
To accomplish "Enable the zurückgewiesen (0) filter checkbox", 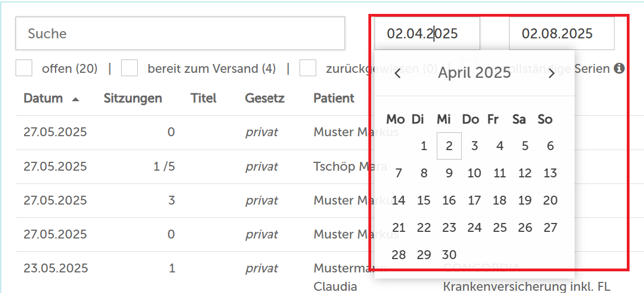I will coord(308,68).
